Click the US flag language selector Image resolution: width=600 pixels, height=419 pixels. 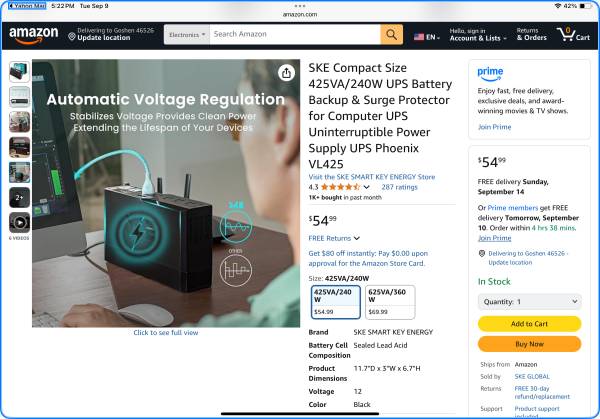(x=426, y=37)
